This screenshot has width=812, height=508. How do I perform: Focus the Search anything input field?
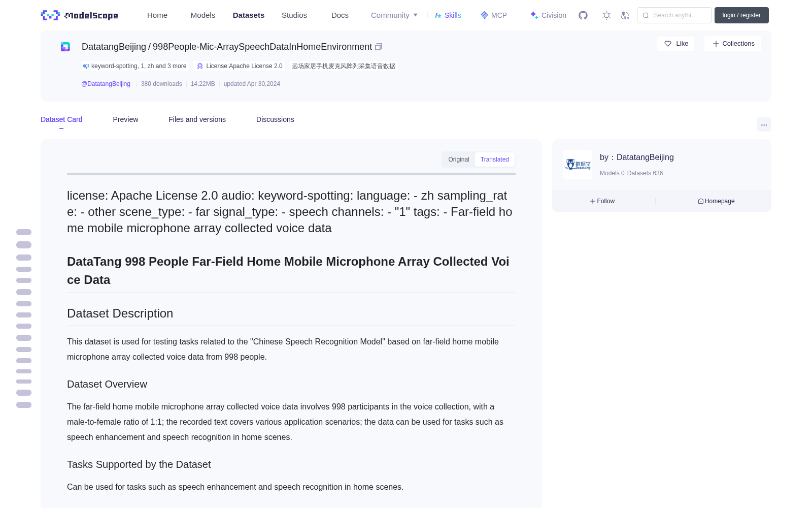tap(674, 15)
